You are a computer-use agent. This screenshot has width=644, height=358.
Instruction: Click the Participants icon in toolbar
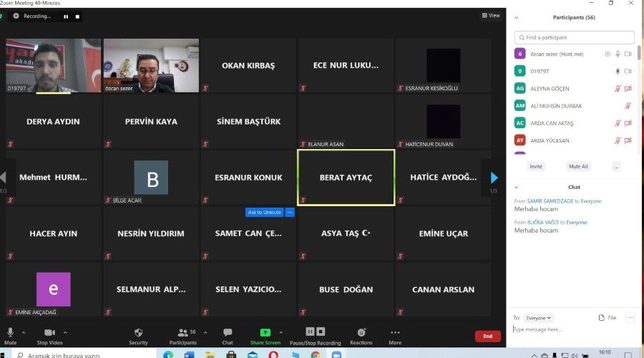[182, 333]
